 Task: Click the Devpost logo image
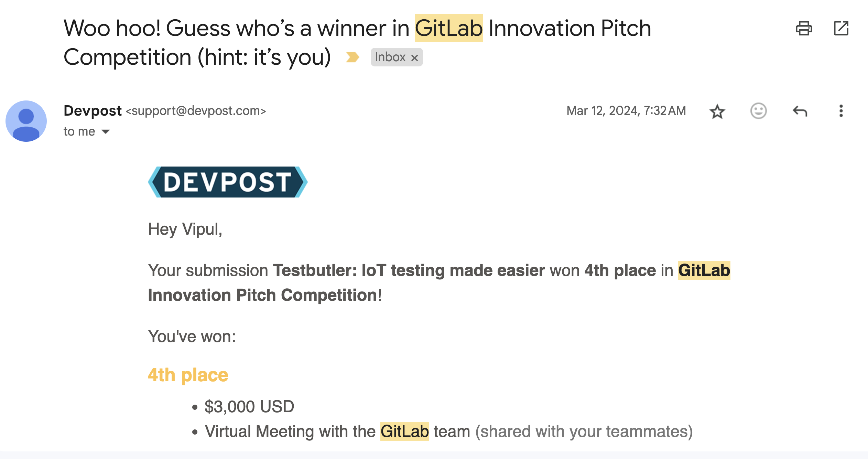point(228,182)
